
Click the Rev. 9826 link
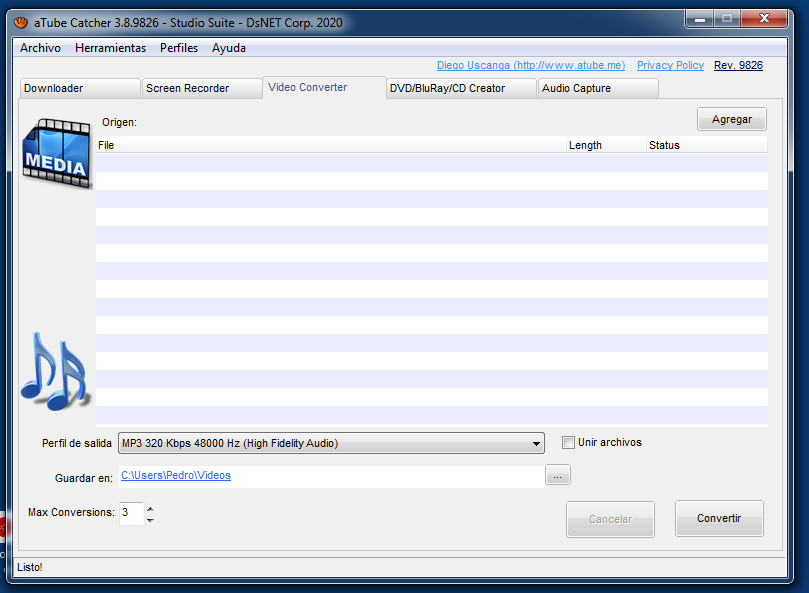pos(738,66)
